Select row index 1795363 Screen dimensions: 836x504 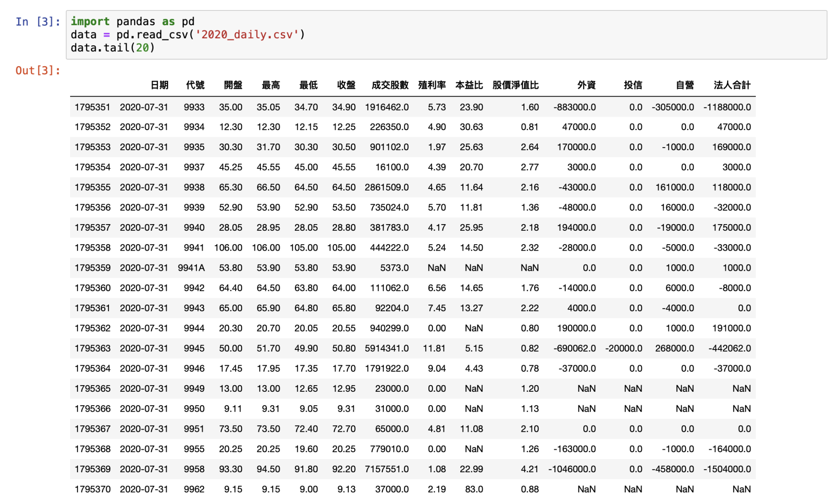click(x=92, y=349)
